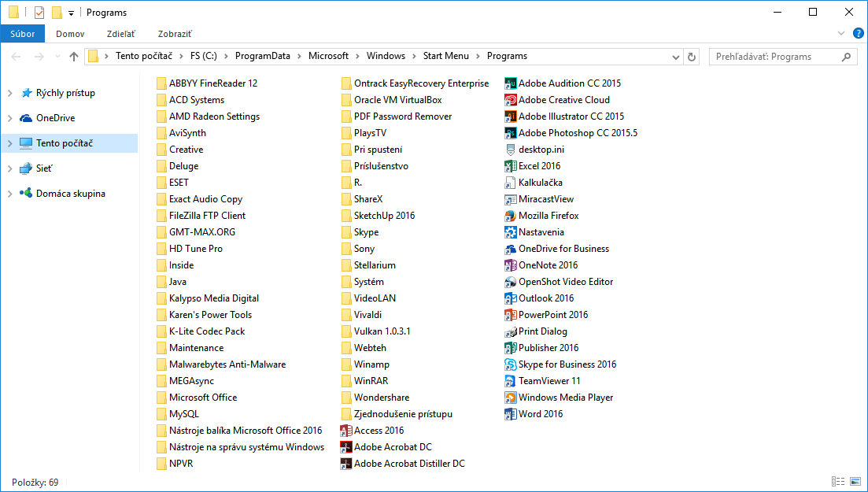868x492 pixels.
Task: Switch to large thumbnails view icon
Action: pos(855,482)
